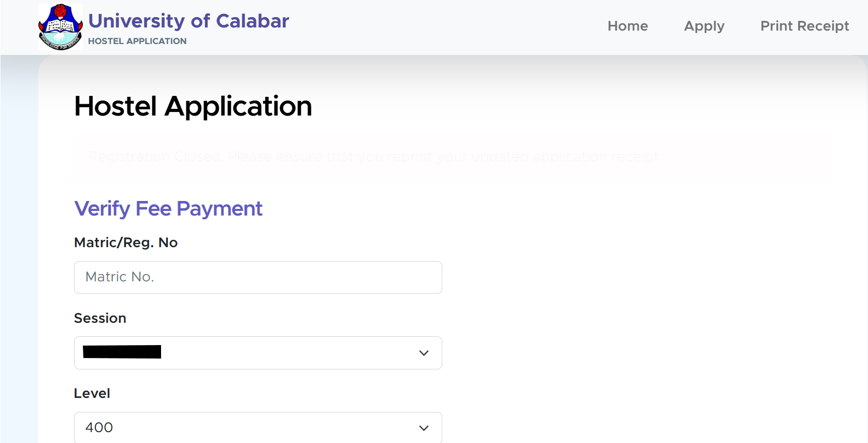Open the Apply navigation item

pyautogui.click(x=704, y=26)
